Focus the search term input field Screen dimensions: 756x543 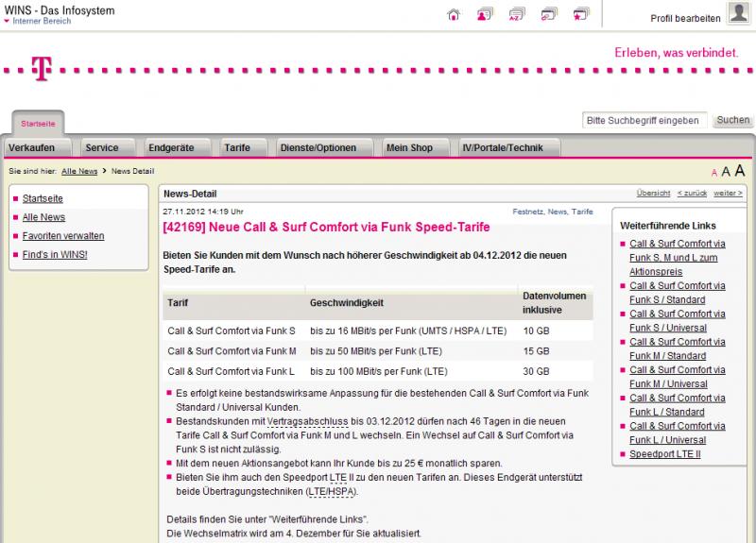coord(644,121)
